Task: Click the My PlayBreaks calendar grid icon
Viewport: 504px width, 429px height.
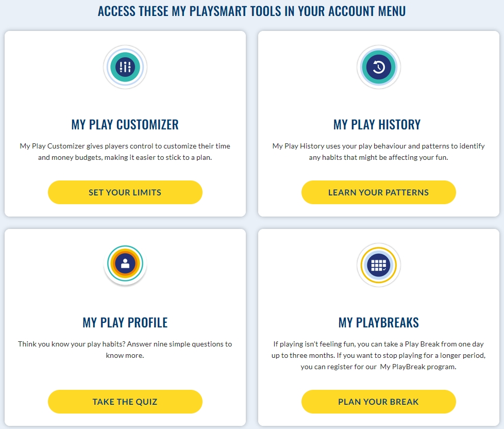Action: coord(378,263)
